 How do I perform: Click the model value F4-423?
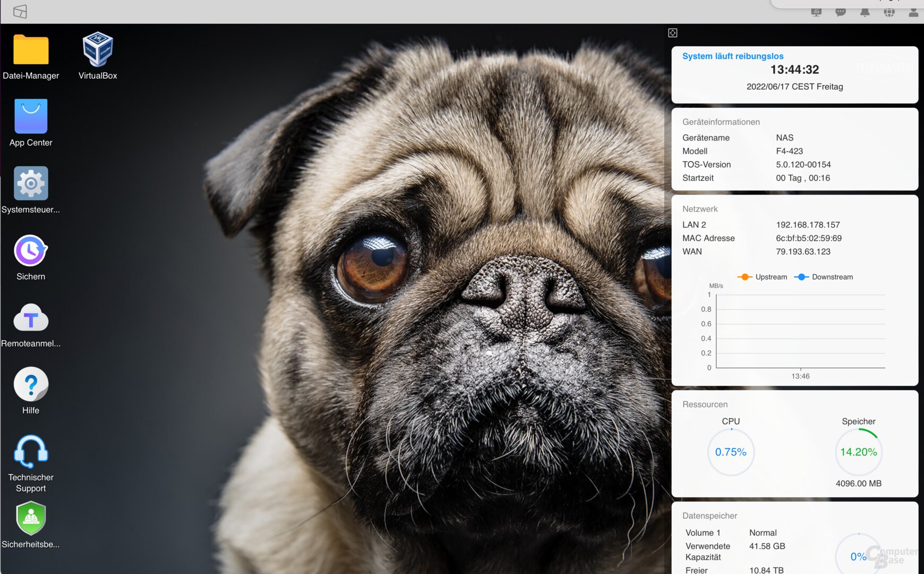click(789, 151)
